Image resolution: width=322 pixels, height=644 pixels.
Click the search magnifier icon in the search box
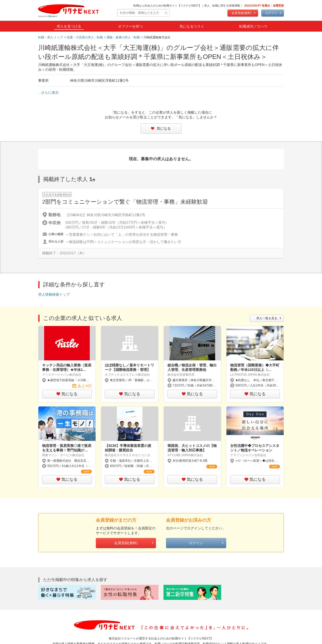click(166, 13)
